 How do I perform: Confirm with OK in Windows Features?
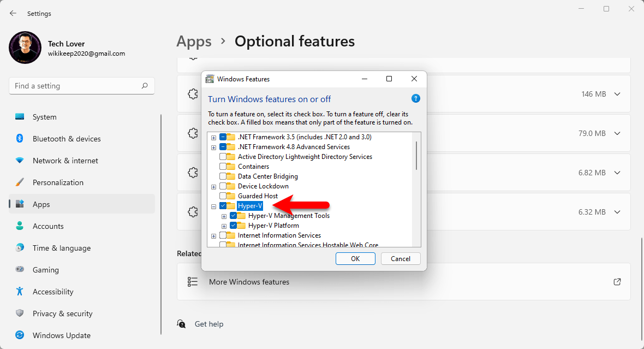coord(355,258)
